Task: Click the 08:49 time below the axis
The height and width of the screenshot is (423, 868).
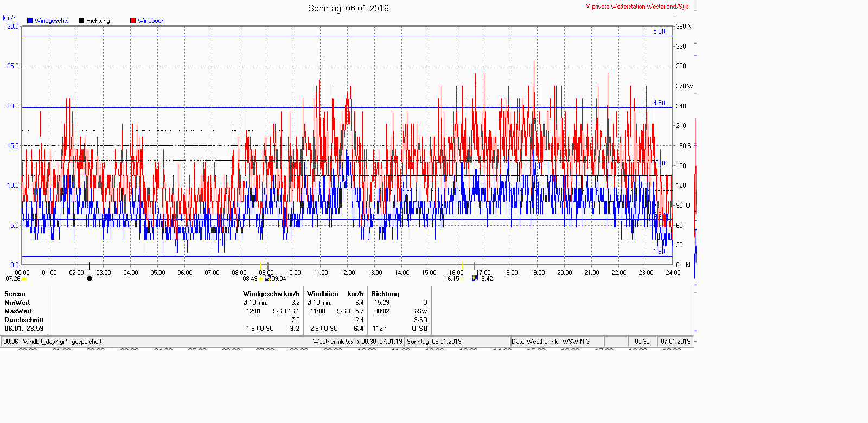Action: click(x=250, y=279)
